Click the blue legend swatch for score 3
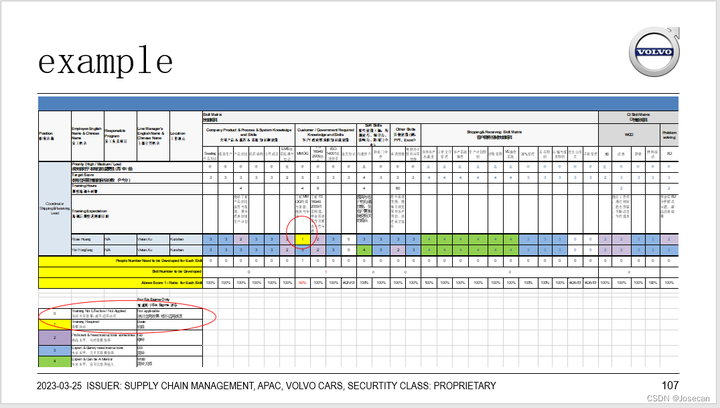Screen dimensions: 720x408 tap(55, 351)
